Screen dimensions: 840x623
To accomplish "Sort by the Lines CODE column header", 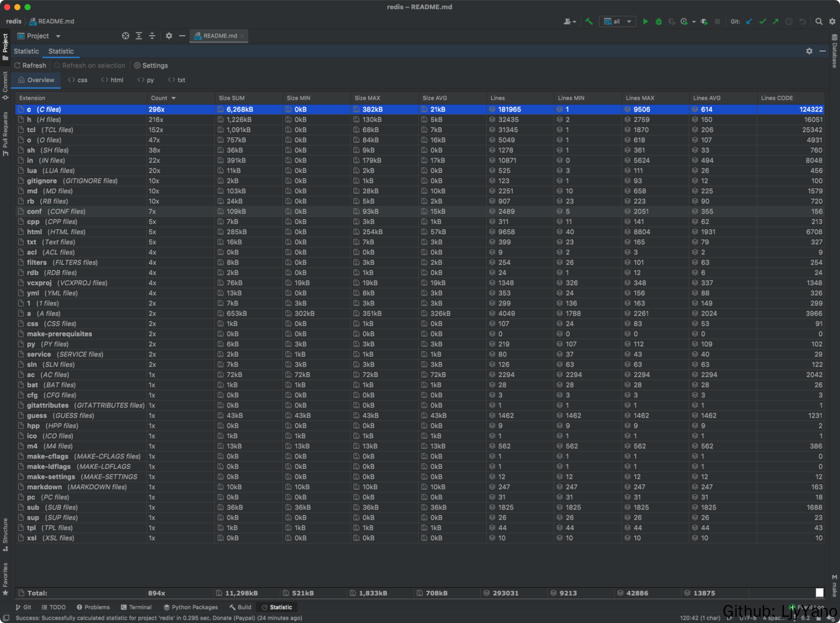I will [x=791, y=98].
